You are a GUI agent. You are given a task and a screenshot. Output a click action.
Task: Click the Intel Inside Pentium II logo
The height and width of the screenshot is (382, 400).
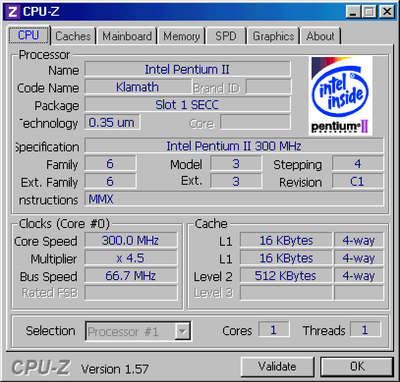coord(340,96)
